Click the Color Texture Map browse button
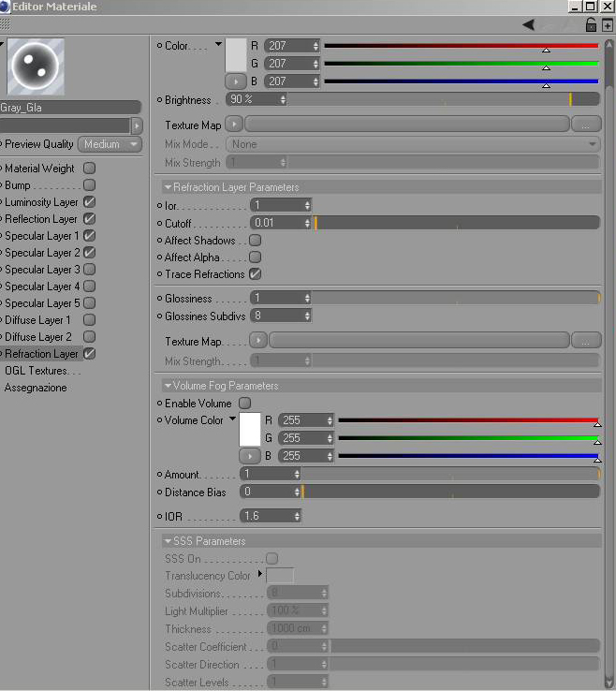Viewport: 616px width, 691px height. [586, 125]
